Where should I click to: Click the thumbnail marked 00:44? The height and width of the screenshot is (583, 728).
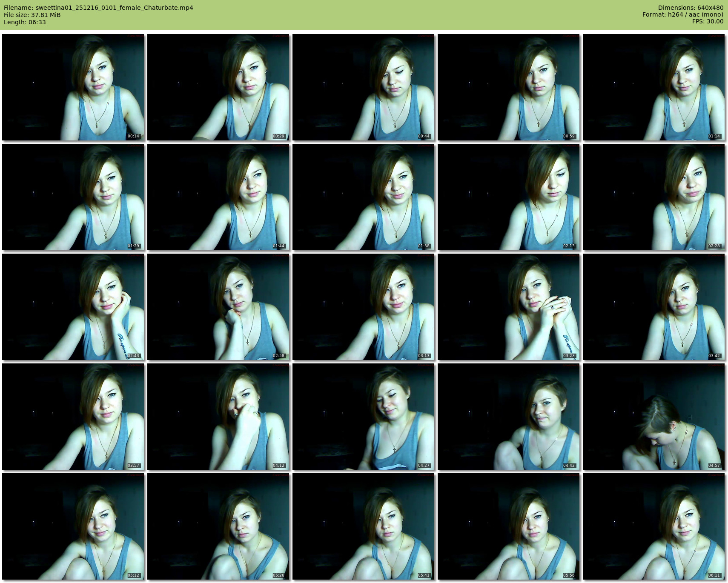coord(364,87)
